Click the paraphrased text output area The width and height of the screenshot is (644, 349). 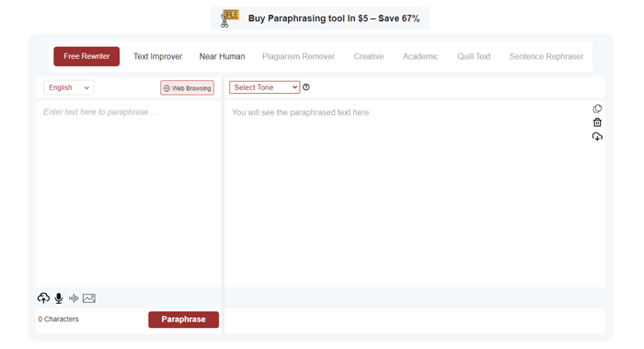(415, 194)
